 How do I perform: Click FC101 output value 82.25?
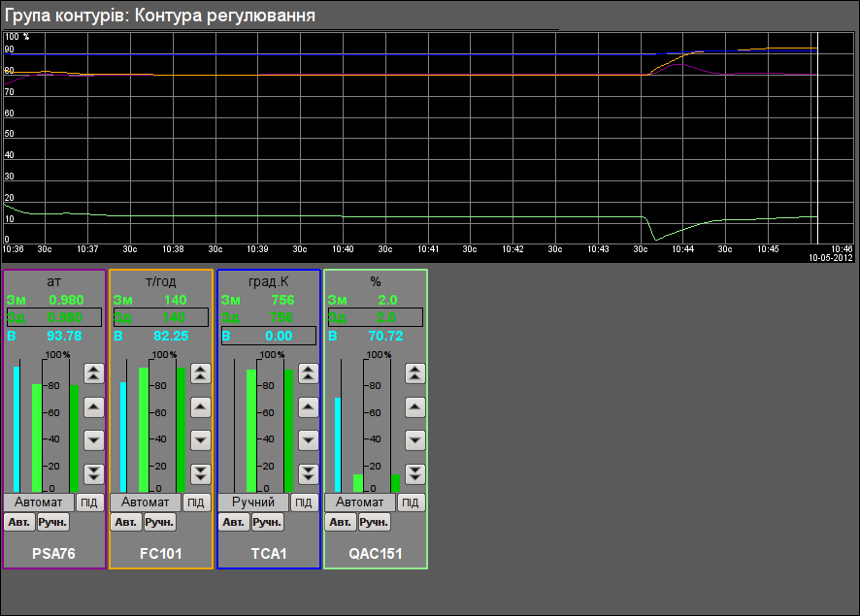(x=171, y=336)
